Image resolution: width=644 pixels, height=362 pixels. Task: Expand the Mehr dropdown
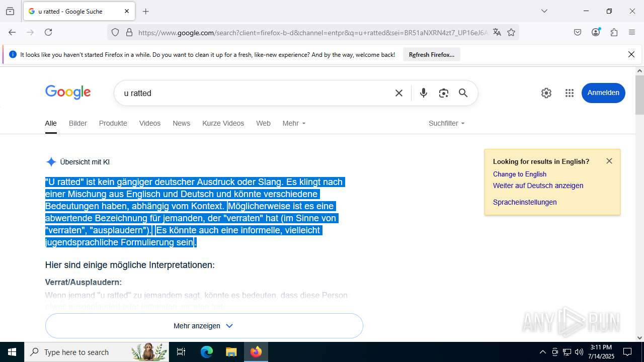pos(294,123)
